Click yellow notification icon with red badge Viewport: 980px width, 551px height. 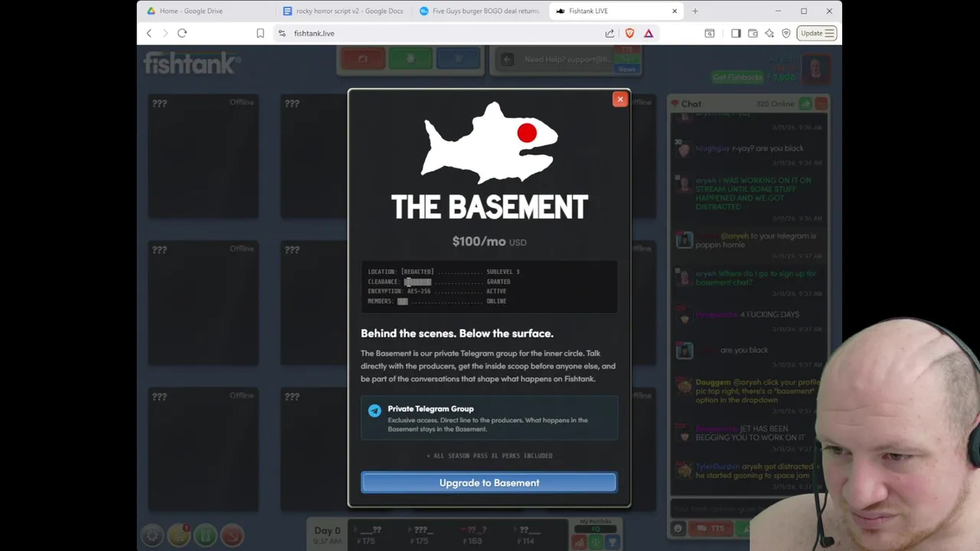coord(179,536)
